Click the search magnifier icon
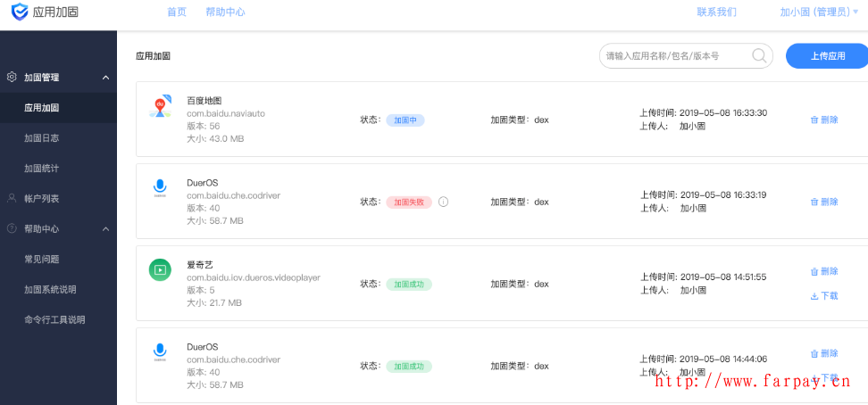868x405 pixels. (x=760, y=55)
